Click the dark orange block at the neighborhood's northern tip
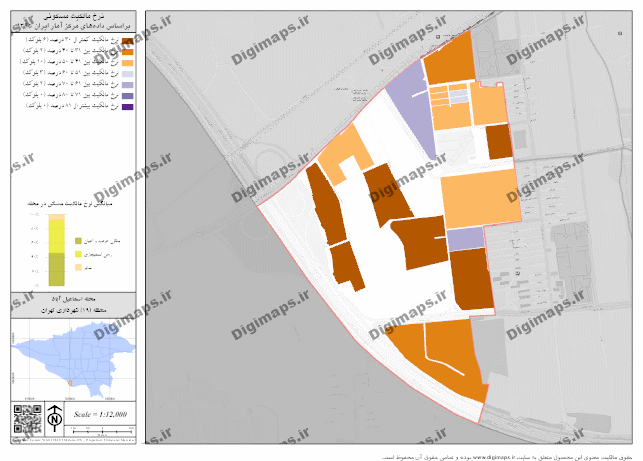 pyautogui.click(x=449, y=61)
